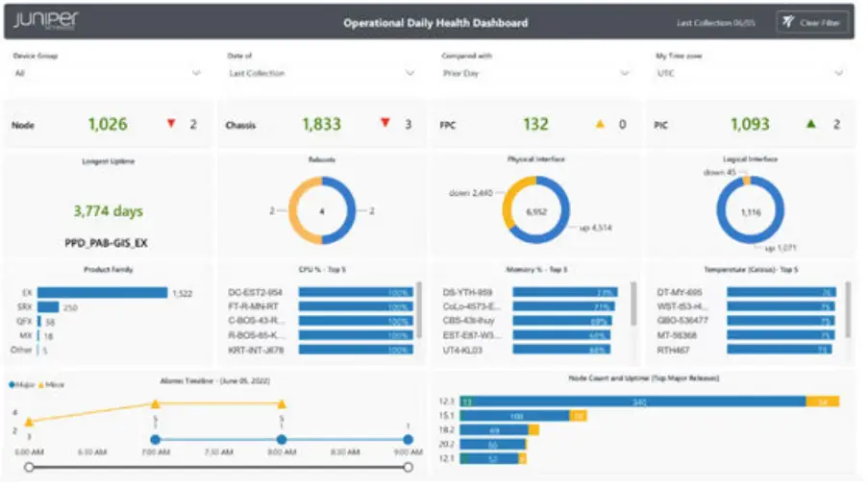Open the Compared with Prior Day dropdown
The image size is (868, 486).
click(535, 73)
